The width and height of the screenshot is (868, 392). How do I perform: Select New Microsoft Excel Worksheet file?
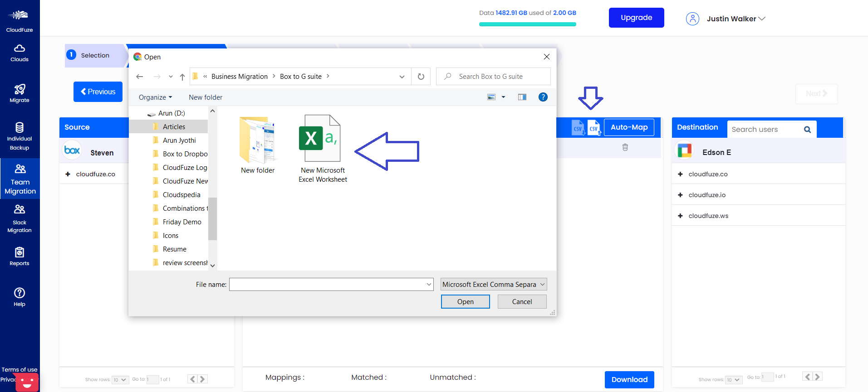(323, 149)
